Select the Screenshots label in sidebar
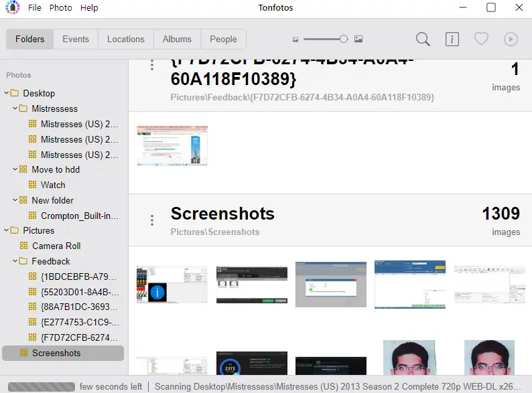532x393 pixels. click(56, 353)
